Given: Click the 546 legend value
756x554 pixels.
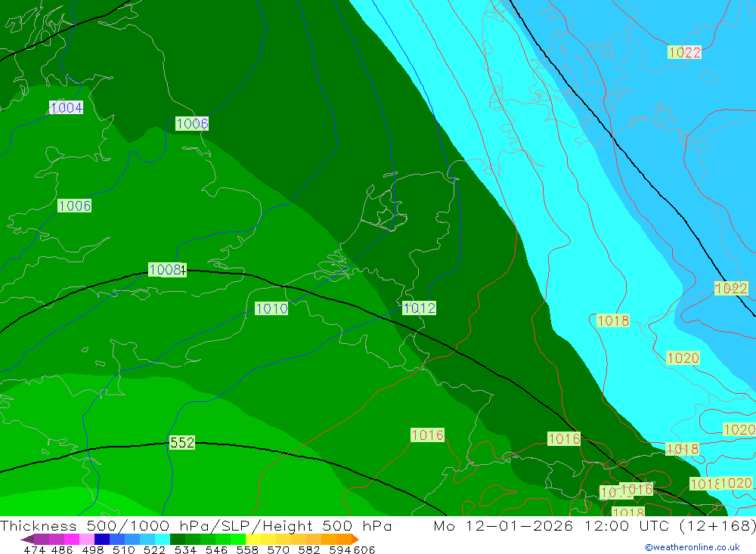Looking at the screenshot, I should (216, 550).
